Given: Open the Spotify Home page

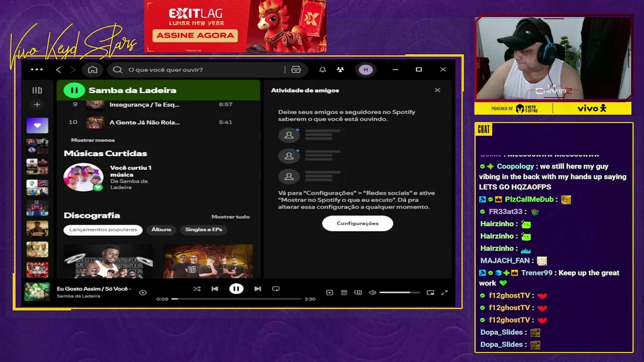Looking at the screenshot, I should point(93,70).
